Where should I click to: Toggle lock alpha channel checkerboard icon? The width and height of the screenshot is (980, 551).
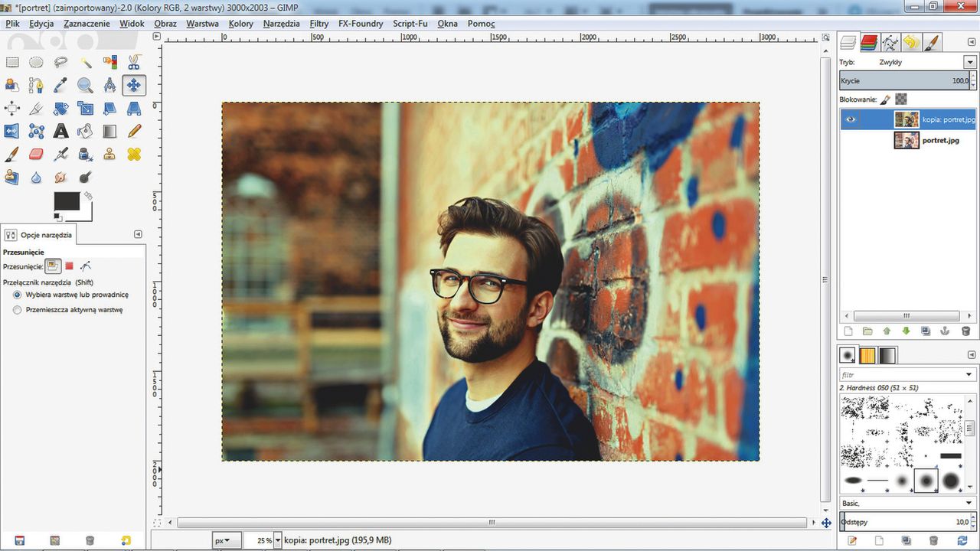[x=901, y=99]
